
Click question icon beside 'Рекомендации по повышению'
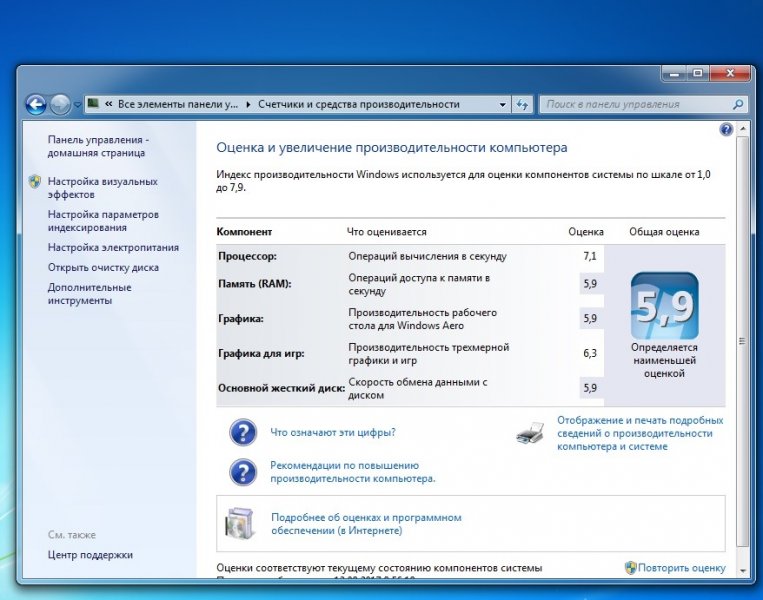(x=243, y=472)
